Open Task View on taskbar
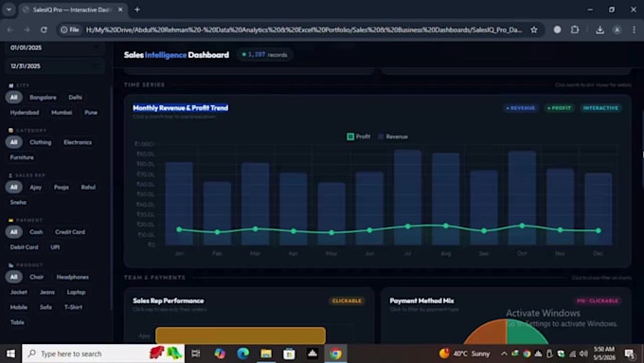Viewport: 644px width, 363px height. (x=196, y=354)
